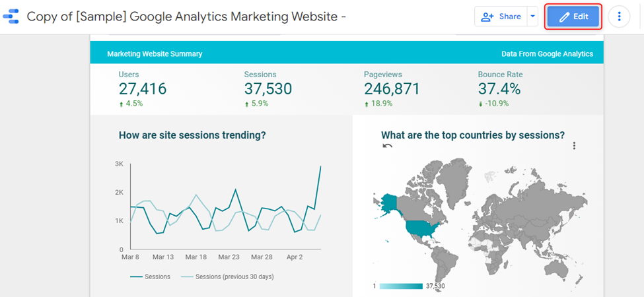This screenshot has height=297, width=644.
Task: Open the map chart's vertical dots menu
Action: pyautogui.click(x=574, y=146)
